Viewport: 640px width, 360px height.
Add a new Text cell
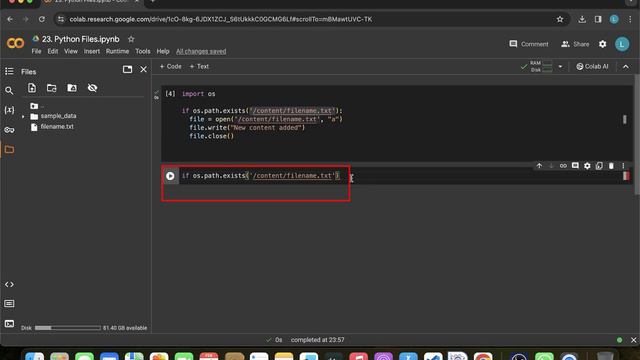[x=199, y=67]
